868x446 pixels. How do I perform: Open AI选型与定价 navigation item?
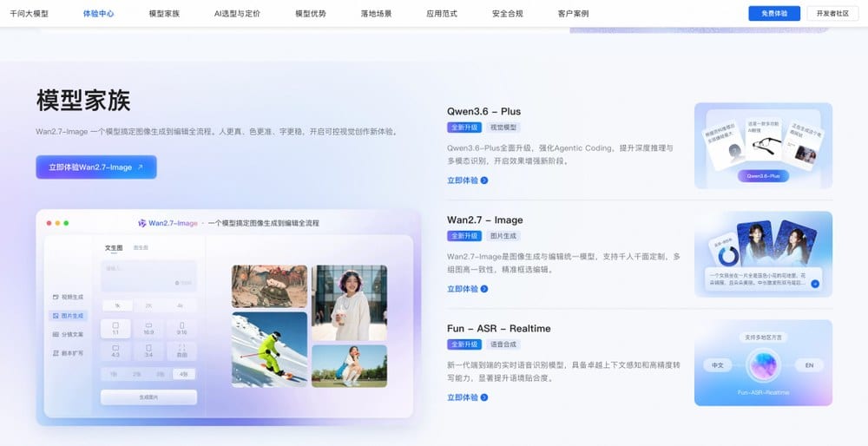pos(237,13)
